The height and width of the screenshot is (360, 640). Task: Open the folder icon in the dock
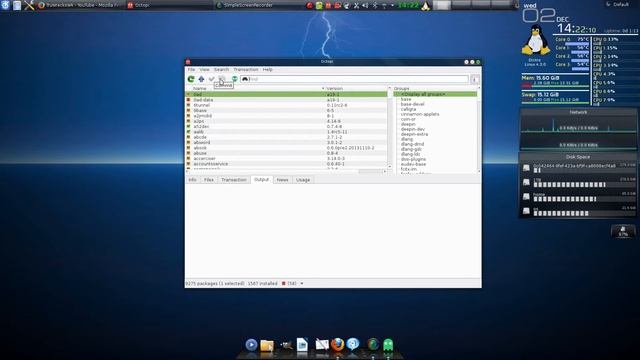point(267,345)
